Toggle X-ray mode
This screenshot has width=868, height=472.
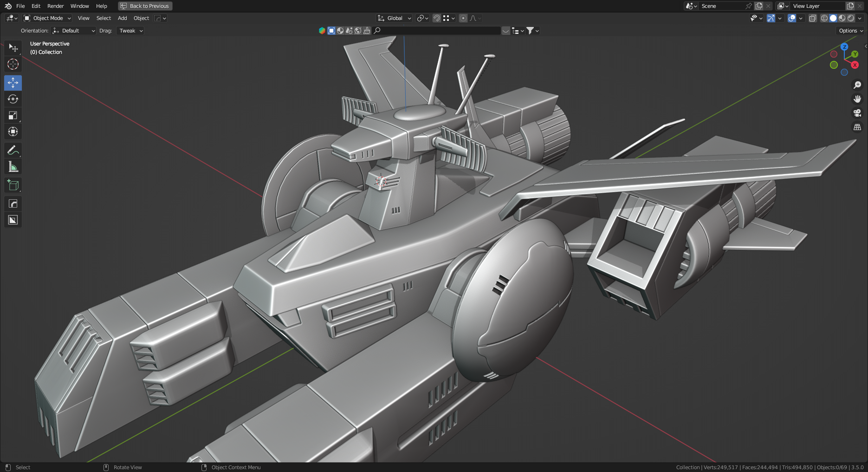coord(812,18)
